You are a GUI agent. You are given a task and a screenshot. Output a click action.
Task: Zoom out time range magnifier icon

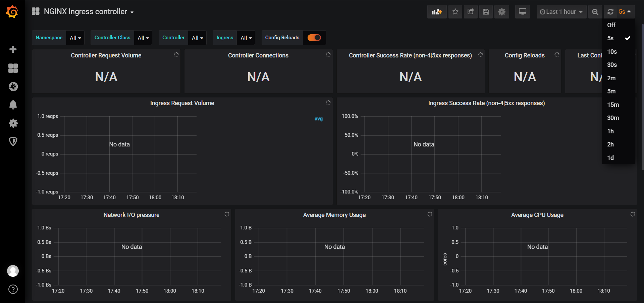595,12
